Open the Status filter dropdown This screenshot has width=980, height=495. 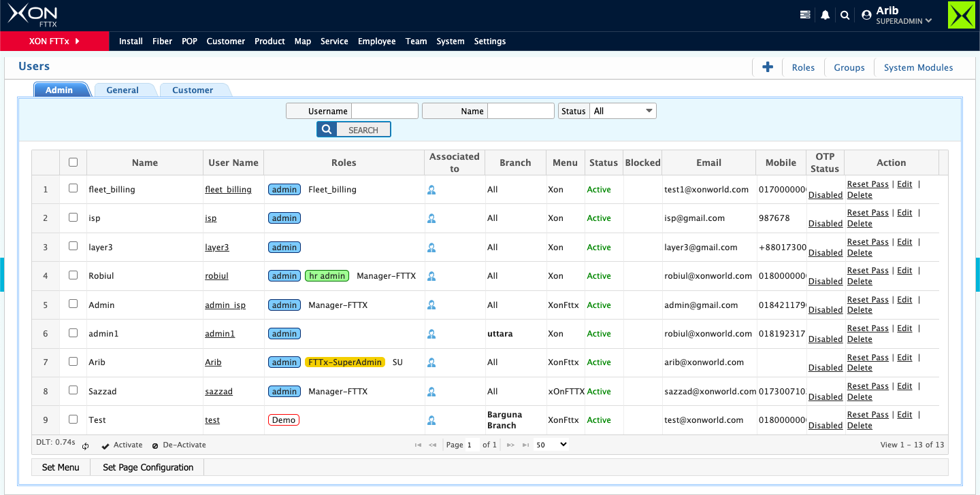(623, 111)
